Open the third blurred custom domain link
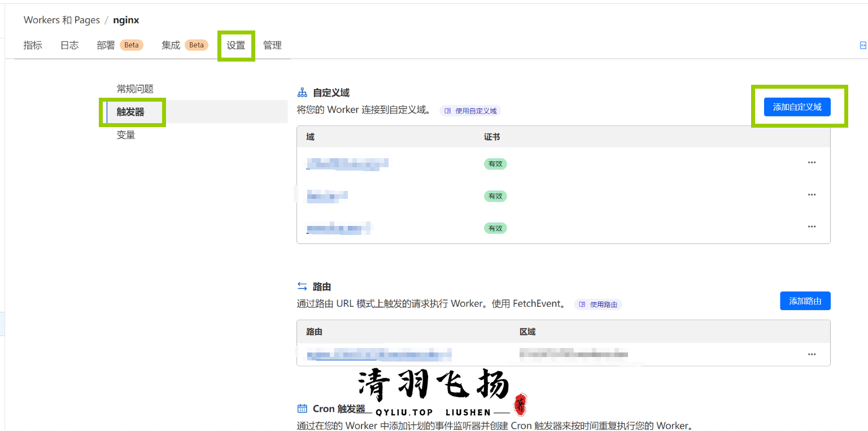Image resolution: width=868 pixels, height=431 pixels. (339, 228)
